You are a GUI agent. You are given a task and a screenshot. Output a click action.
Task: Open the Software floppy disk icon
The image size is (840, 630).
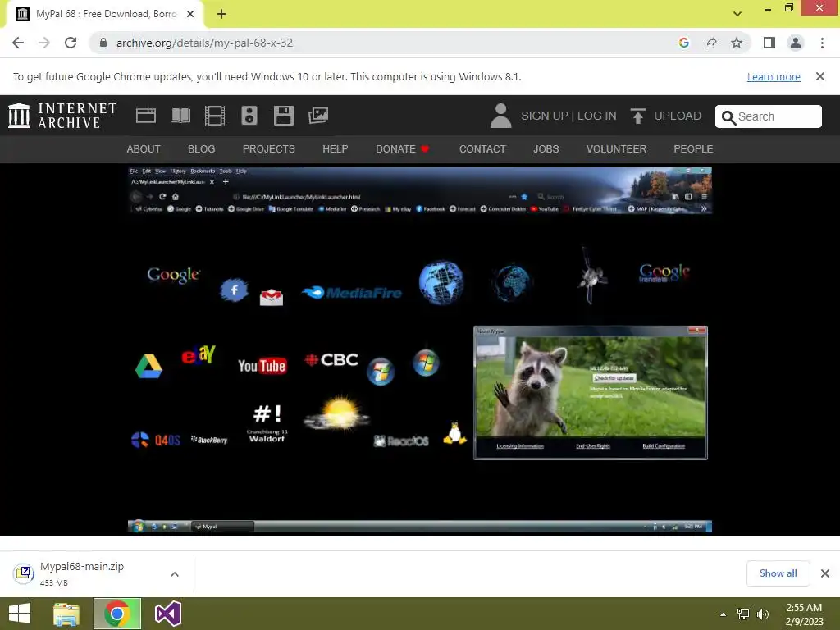tap(283, 116)
